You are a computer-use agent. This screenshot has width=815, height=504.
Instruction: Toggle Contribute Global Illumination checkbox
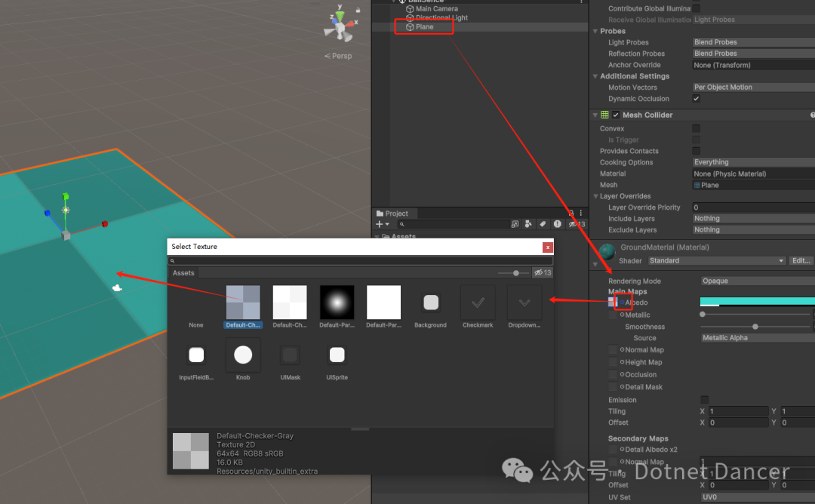(696, 8)
